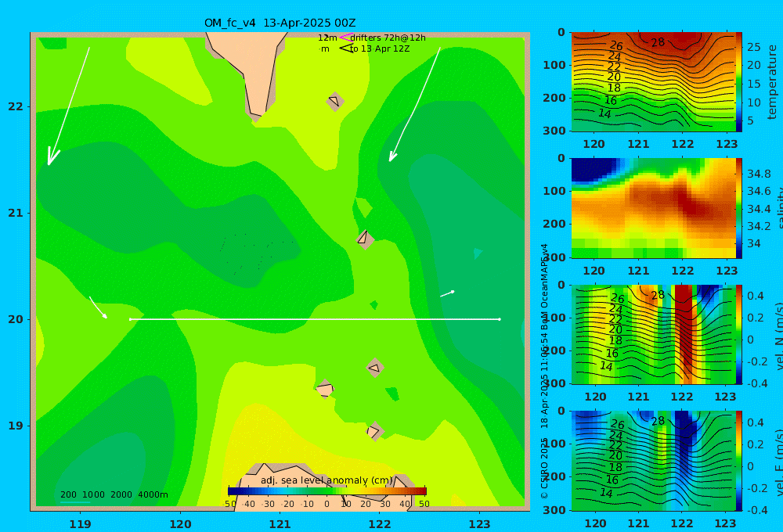Open the vel. E cross-section panel
The width and height of the screenshot is (783, 532).
tap(654, 461)
